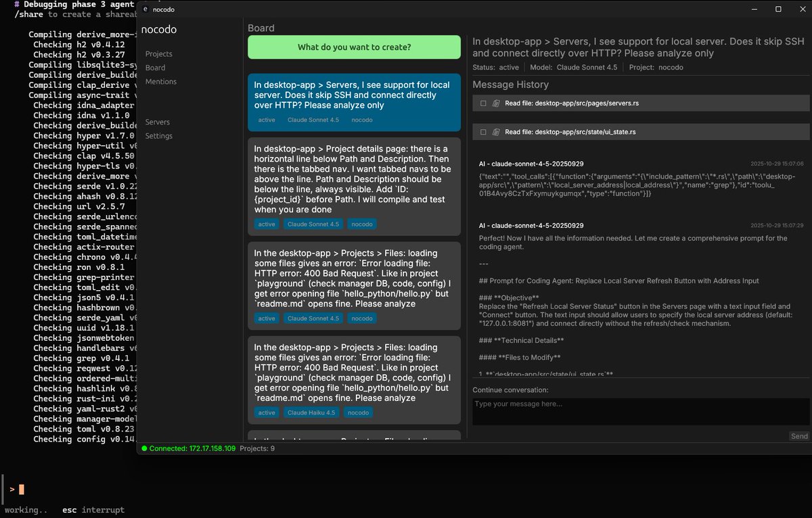Click the green Connected status indicator

pyautogui.click(x=144, y=448)
